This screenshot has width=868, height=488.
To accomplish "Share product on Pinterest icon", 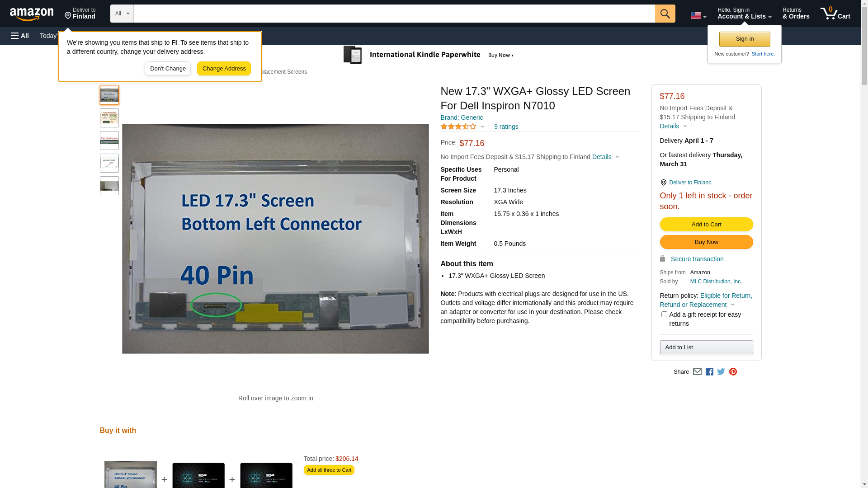I will [733, 372].
